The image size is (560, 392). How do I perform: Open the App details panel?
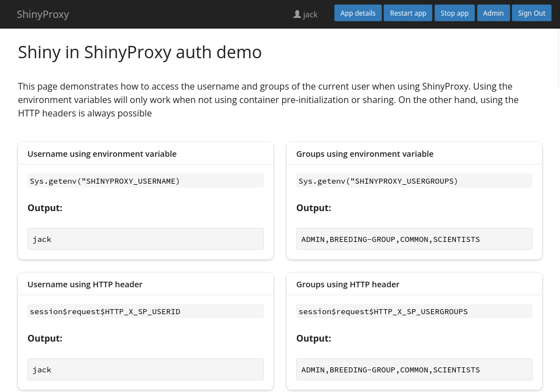point(358,13)
